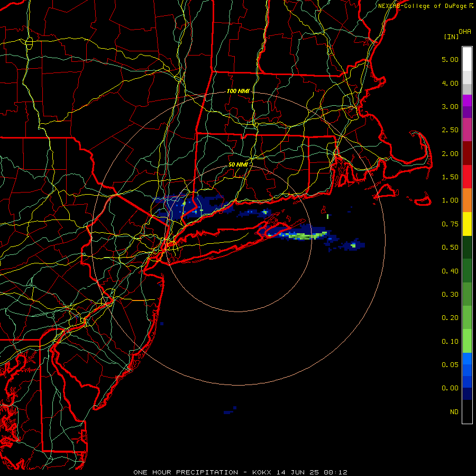Click the 0.20 legend value
The image size is (476, 476).
pyautogui.click(x=450, y=318)
